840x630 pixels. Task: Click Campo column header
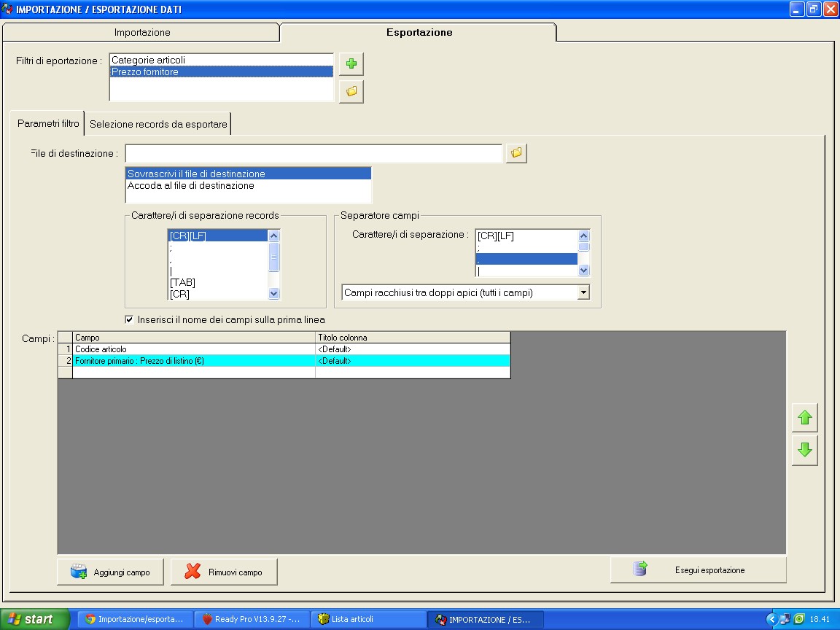coord(193,338)
